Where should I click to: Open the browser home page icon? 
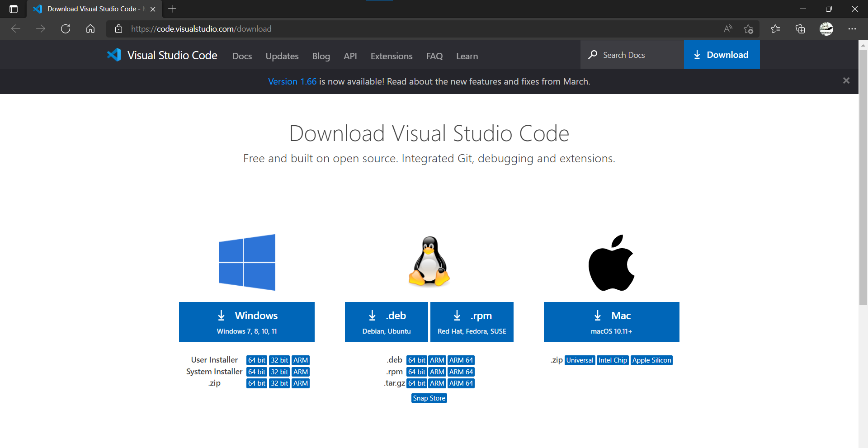[90, 29]
